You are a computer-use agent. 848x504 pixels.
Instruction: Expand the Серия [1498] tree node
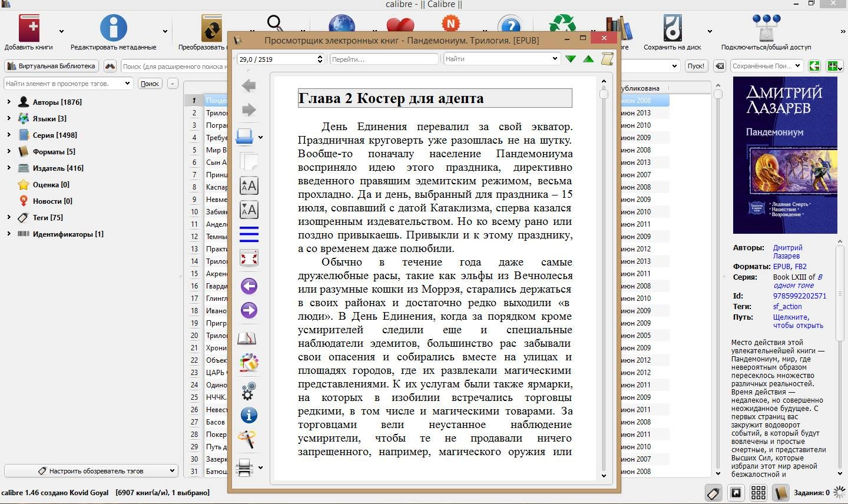(x=9, y=135)
